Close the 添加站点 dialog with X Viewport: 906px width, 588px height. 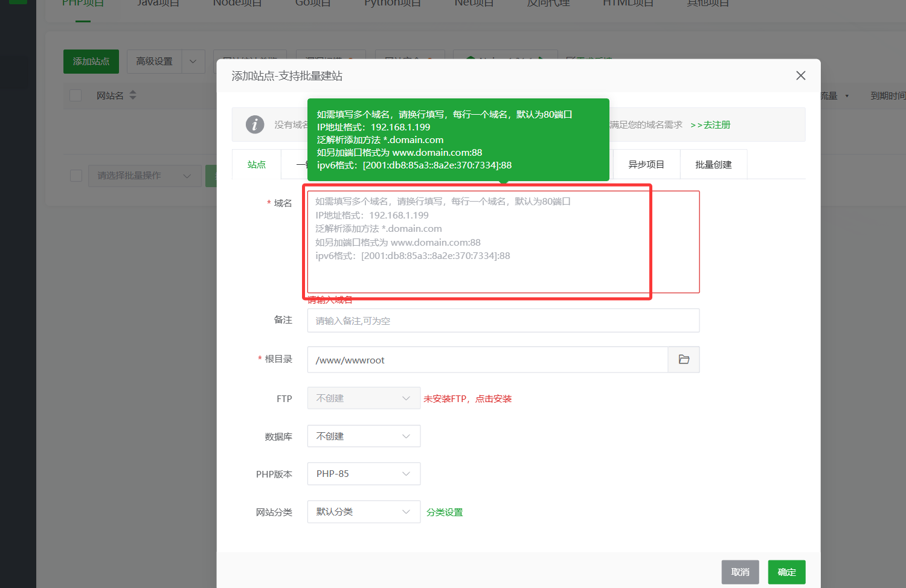[800, 75]
